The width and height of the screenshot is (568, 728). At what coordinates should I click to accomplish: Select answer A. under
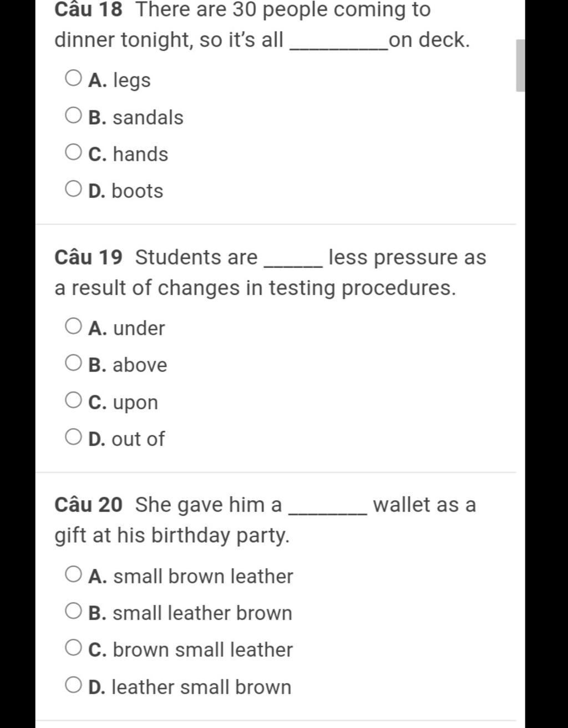(73, 326)
